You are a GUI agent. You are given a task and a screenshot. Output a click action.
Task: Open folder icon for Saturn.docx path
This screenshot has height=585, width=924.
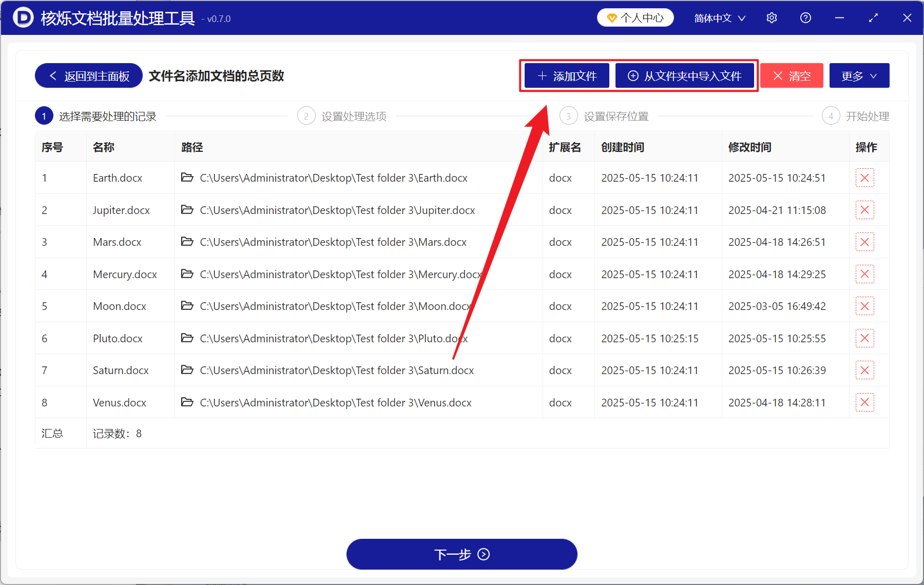(x=187, y=370)
